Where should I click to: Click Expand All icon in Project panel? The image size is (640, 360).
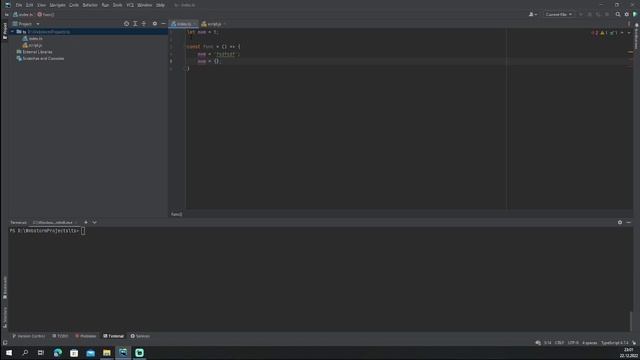135,24
